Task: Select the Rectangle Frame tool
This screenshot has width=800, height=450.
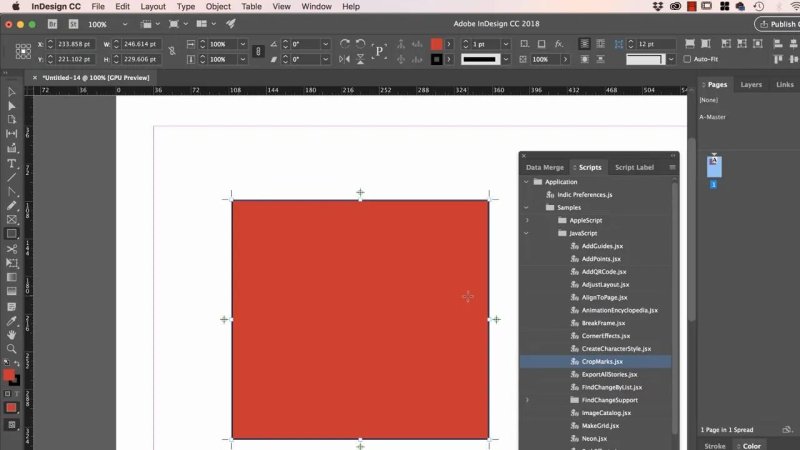Action: tap(11, 220)
